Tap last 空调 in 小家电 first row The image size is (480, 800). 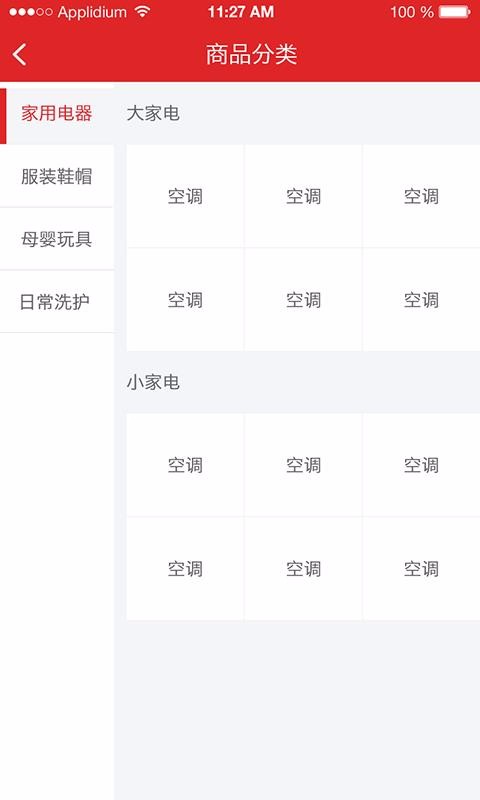(x=421, y=465)
